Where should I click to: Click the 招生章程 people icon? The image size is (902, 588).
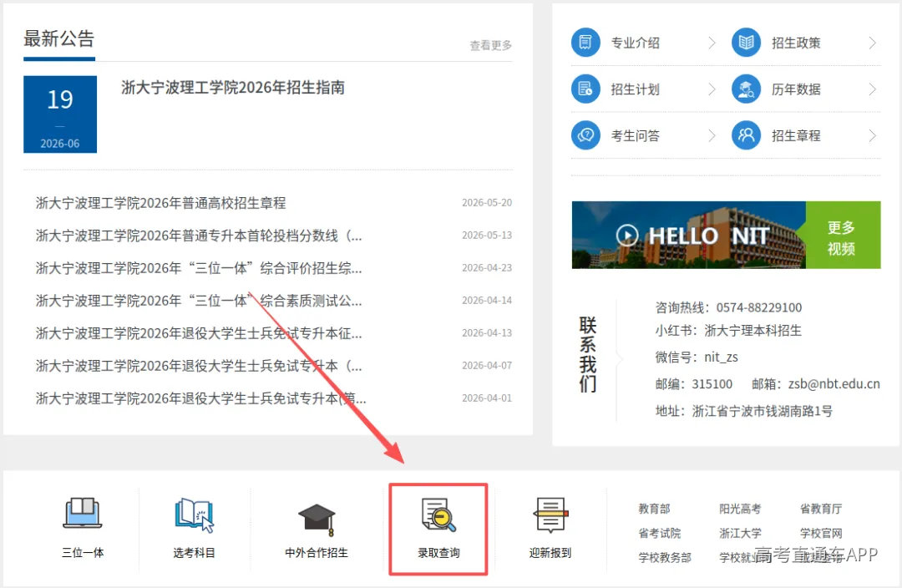tap(746, 136)
